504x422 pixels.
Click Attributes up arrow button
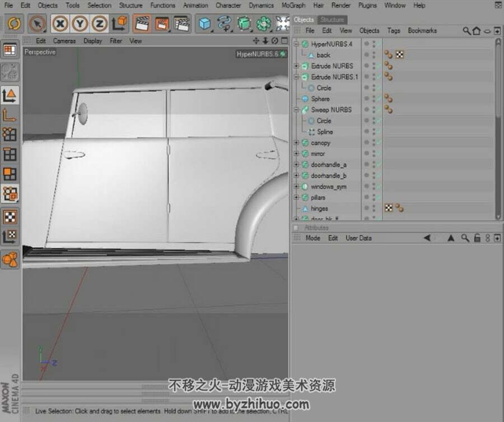point(451,238)
